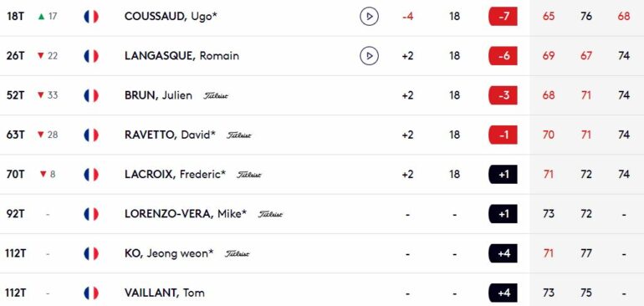Click the Titleist logo next to Lacroix
Screen dimensions: 644x306
point(249,175)
